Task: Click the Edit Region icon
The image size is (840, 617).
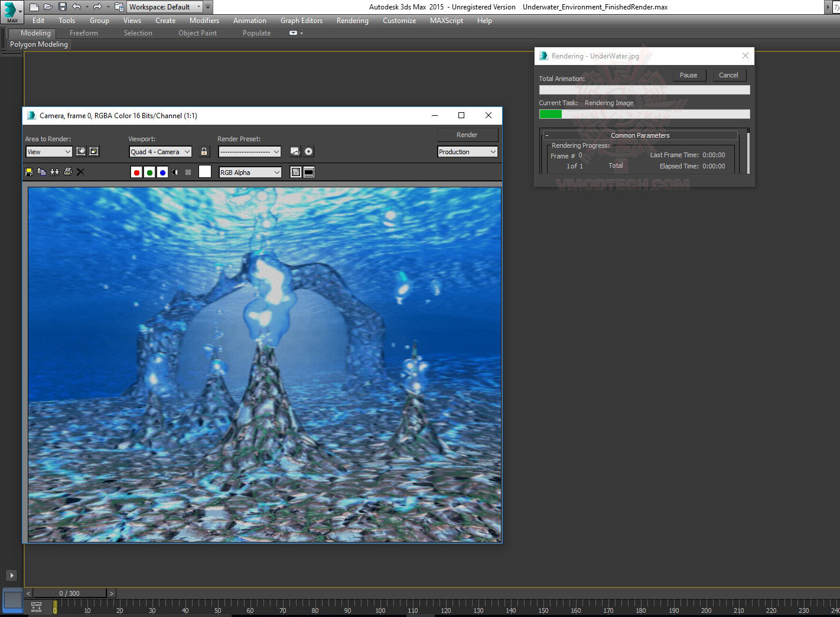Action: [x=81, y=151]
